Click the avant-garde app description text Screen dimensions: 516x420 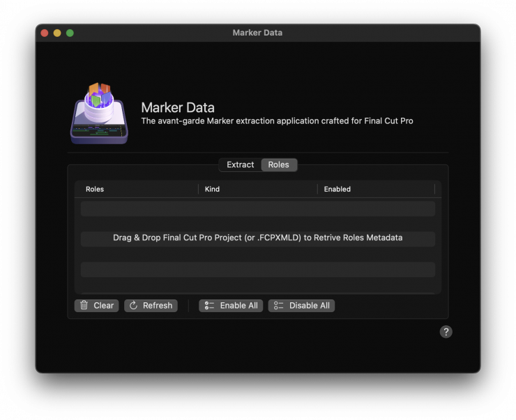click(x=277, y=121)
